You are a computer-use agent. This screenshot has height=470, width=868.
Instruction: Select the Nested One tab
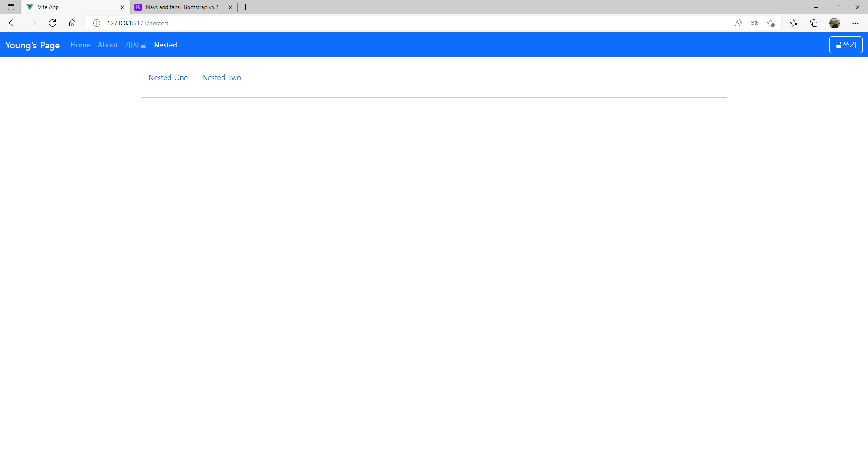(x=168, y=77)
